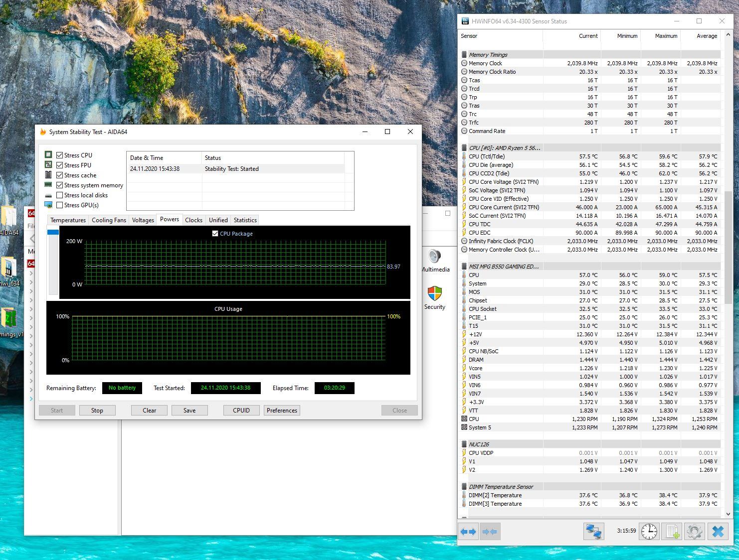Click HWiNFO expand sensor columns arrows icon
The width and height of the screenshot is (739, 560).
coord(468,532)
